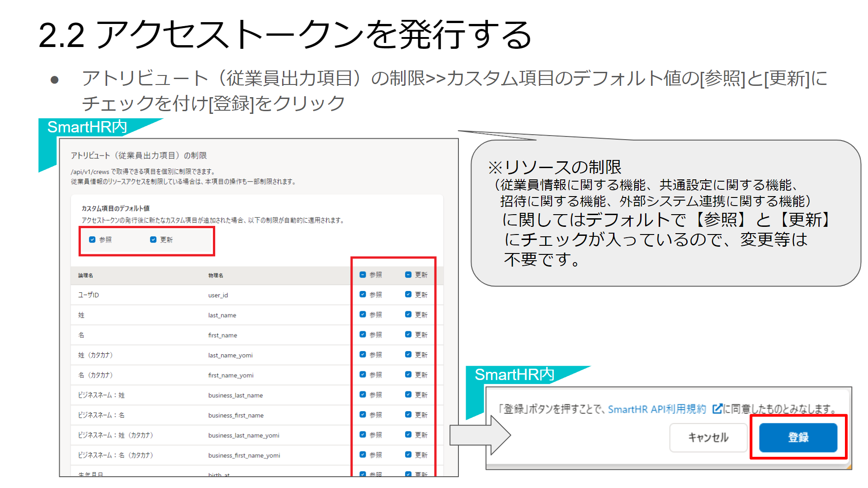Uncheck 参照 for the business_last_name row
Screen dimensions: 868x488
(x=363, y=394)
